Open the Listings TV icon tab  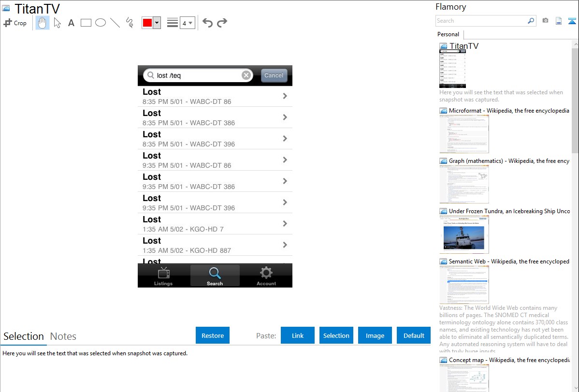tap(163, 276)
